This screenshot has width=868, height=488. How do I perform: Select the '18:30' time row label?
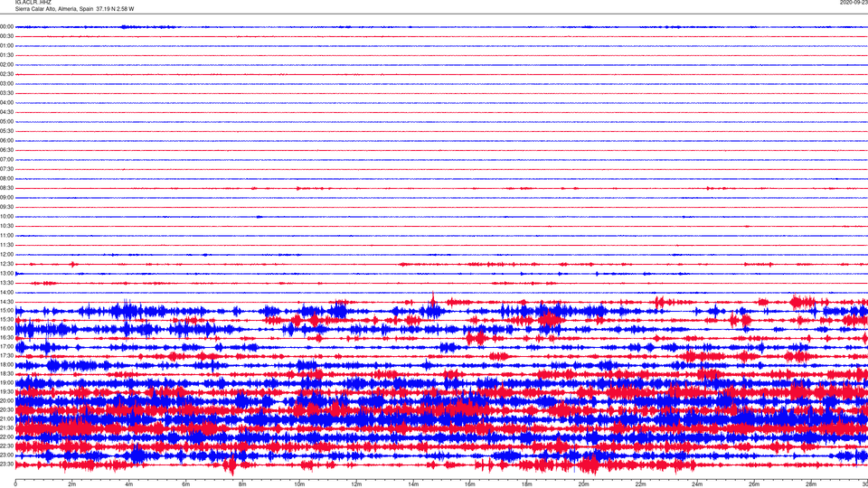pyautogui.click(x=6, y=374)
